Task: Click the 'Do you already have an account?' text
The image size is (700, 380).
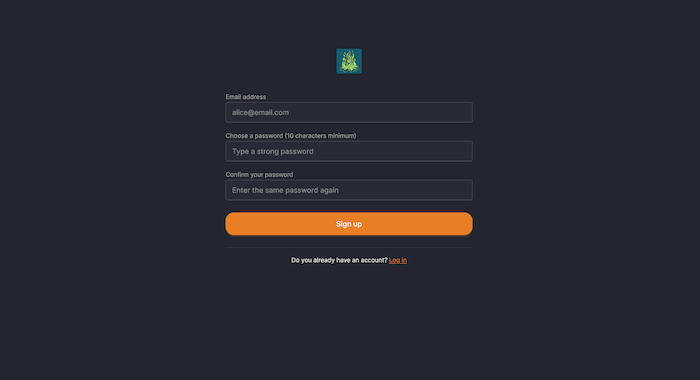Action: 339,260
